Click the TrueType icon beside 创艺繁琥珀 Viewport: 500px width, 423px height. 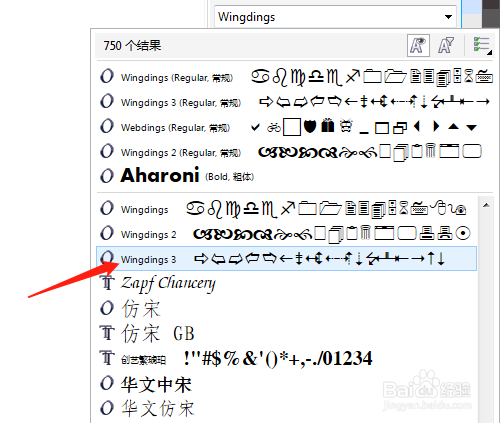(107, 358)
